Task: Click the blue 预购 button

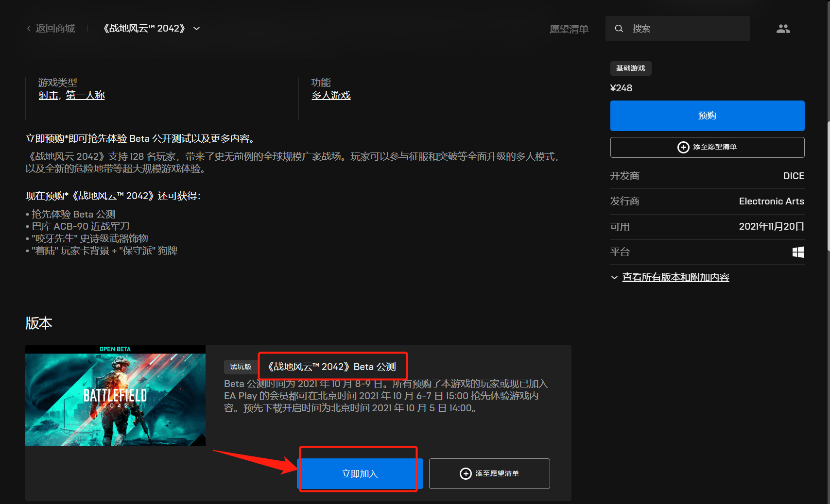Action: pyautogui.click(x=707, y=116)
